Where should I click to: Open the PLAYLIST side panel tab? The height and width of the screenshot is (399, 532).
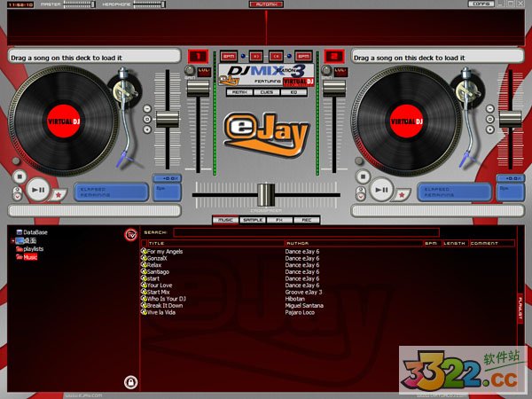tap(520, 308)
